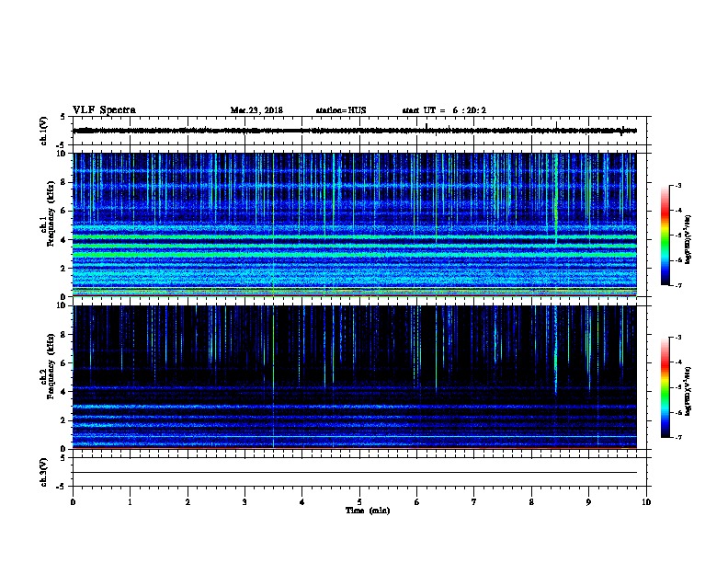Viewport: 728px width, 563px height.
Task: Click time axis tick label "5"
Action: pos(359,501)
